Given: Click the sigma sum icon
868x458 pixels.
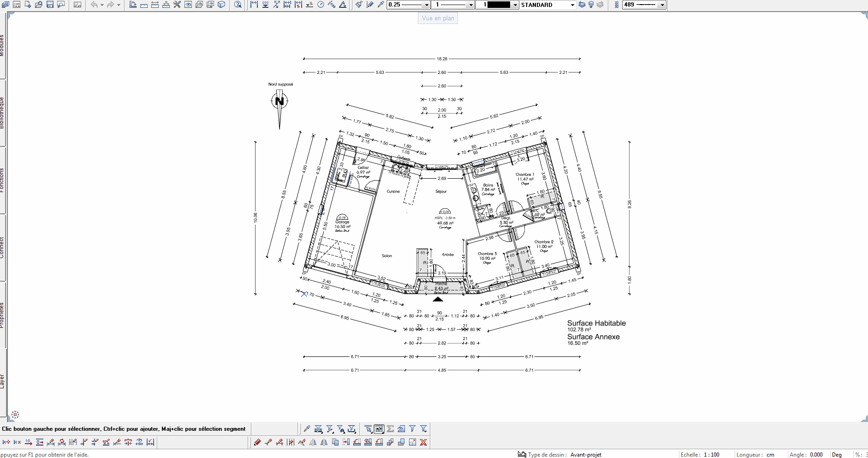Looking at the screenshot, I should click(x=390, y=429).
